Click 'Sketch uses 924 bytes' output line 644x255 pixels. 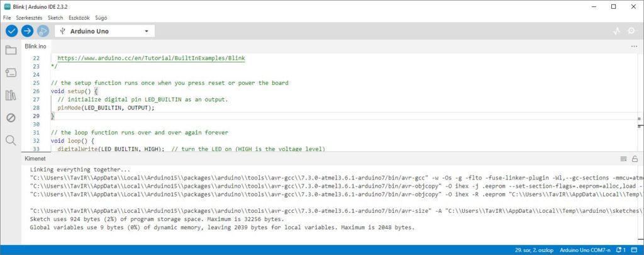(x=157, y=219)
